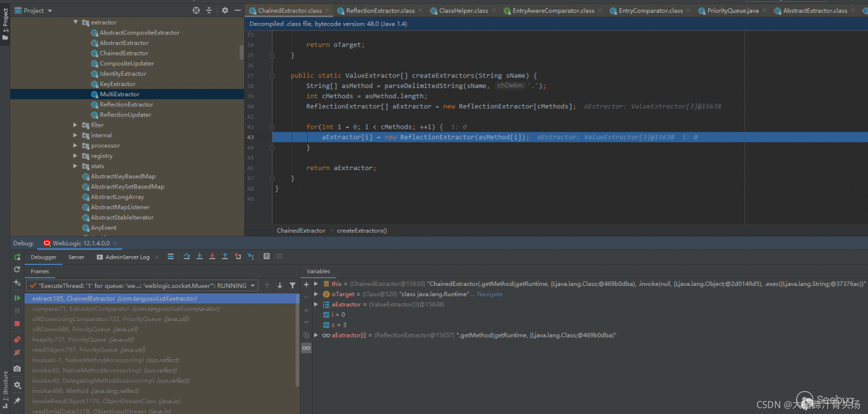Click the Step Out debugger icon

coord(225,257)
